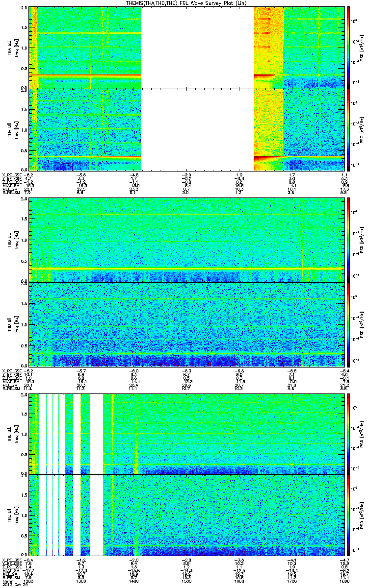Click the 1400 time tick label
This screenshot has height=588, width=368.
tap(134, 581)
